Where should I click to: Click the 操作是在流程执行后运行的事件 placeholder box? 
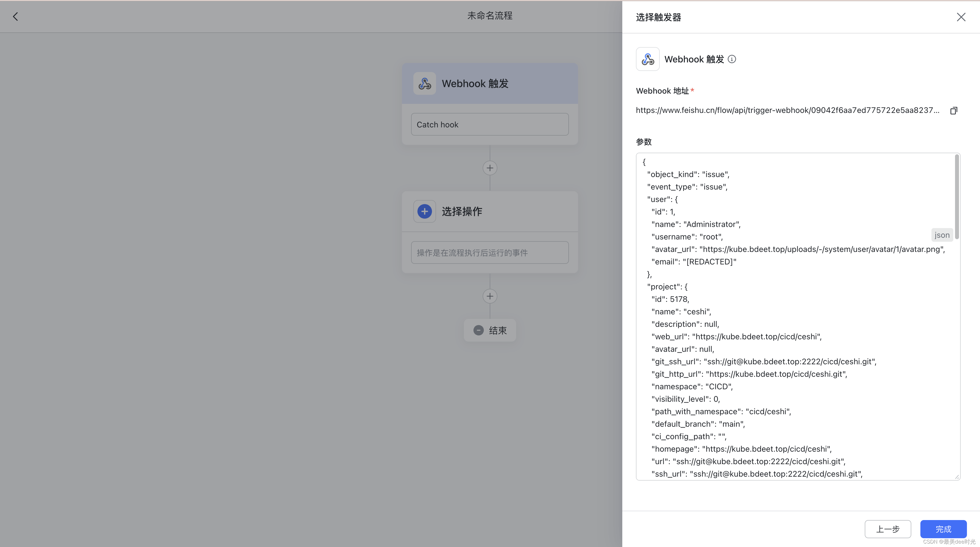pos(490,253)
